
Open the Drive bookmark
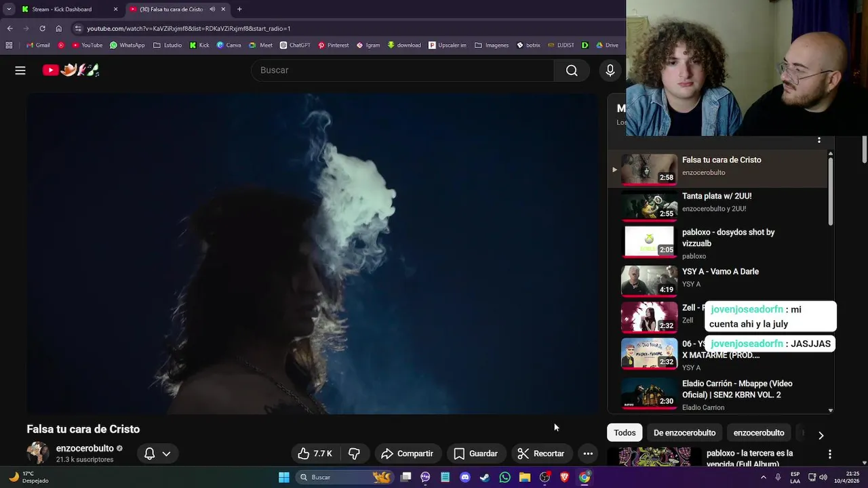607,45
